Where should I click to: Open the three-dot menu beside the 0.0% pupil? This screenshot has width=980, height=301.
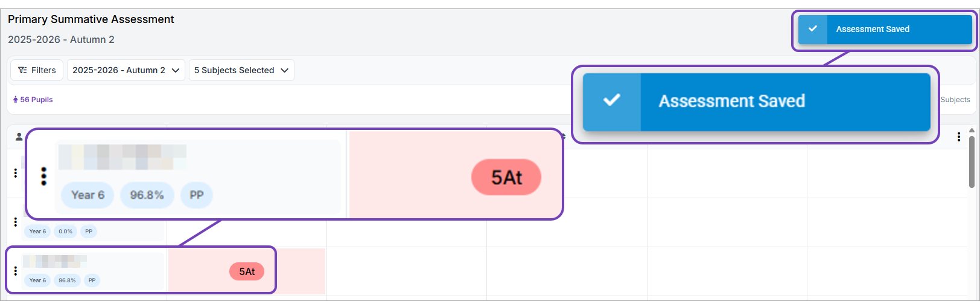tap(16, 222)
